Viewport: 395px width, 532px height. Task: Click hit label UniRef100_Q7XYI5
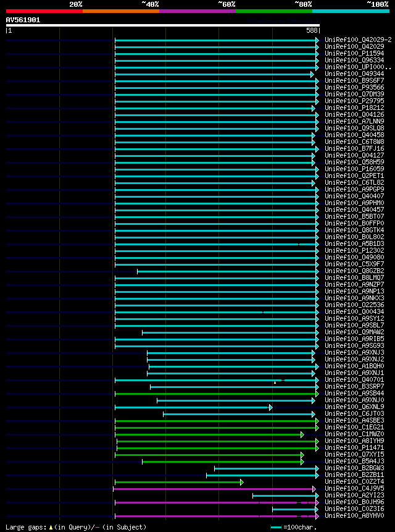pos(354,454)
